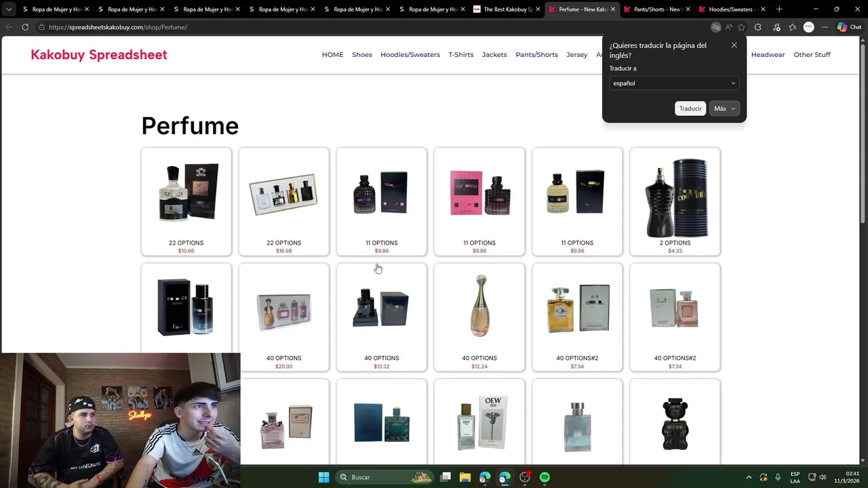Click the browser back arrow
Viewport: 868px width, 488px height.
click(x=9, y=27)
